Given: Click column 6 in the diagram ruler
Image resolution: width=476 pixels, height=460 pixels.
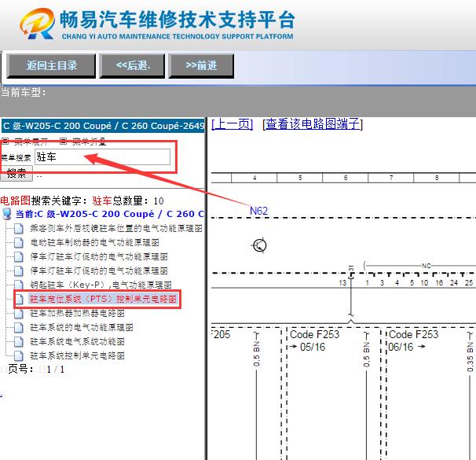Looking at the screenshot, I should pyautogui.click(x=345, y=178).
